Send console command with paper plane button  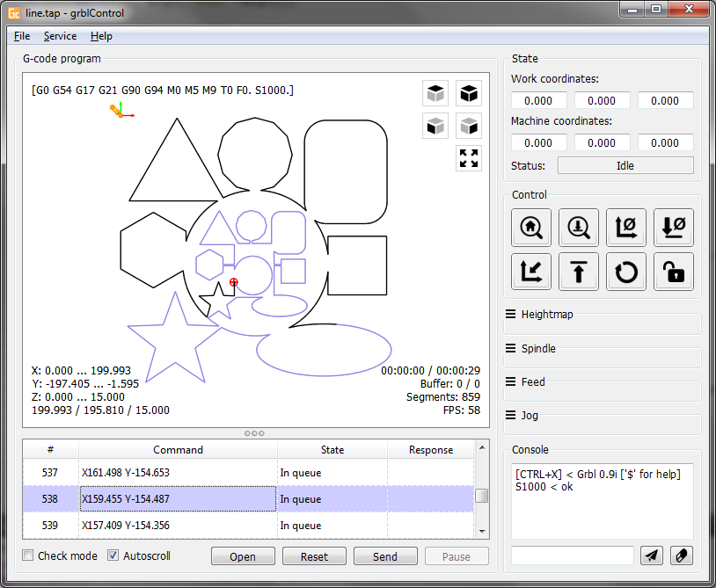pos(652,555)
